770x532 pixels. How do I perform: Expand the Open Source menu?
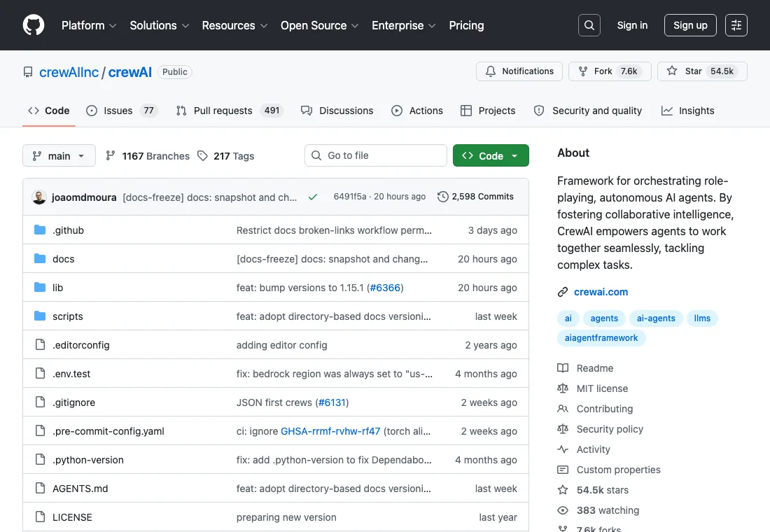tap(319, 25)
